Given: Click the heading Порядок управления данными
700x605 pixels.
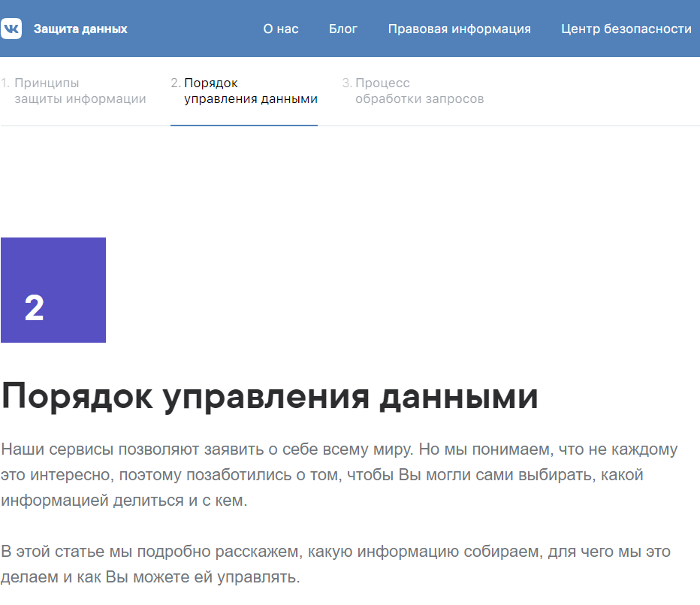Looking at the screenshot, I should [270, 397].
